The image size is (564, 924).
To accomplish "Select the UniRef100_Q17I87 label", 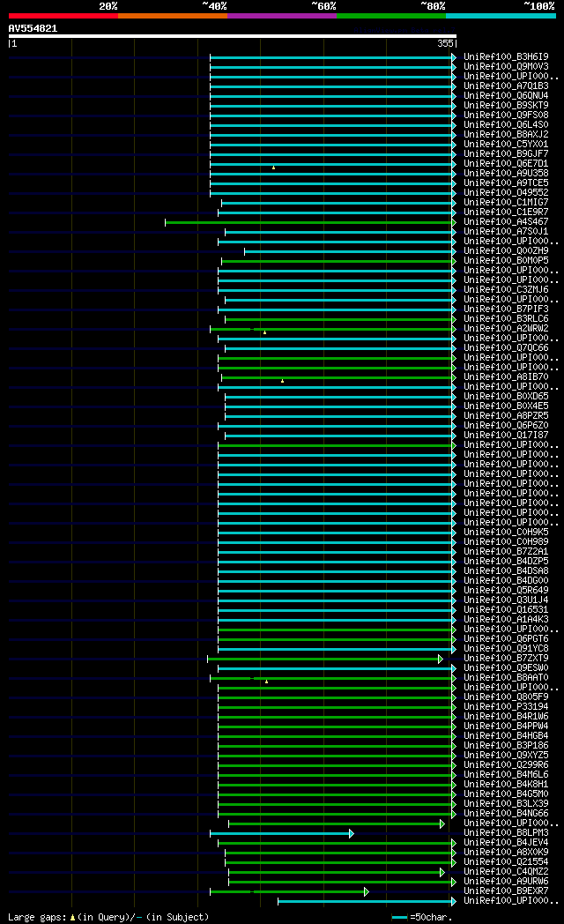I will pos(506,436).
